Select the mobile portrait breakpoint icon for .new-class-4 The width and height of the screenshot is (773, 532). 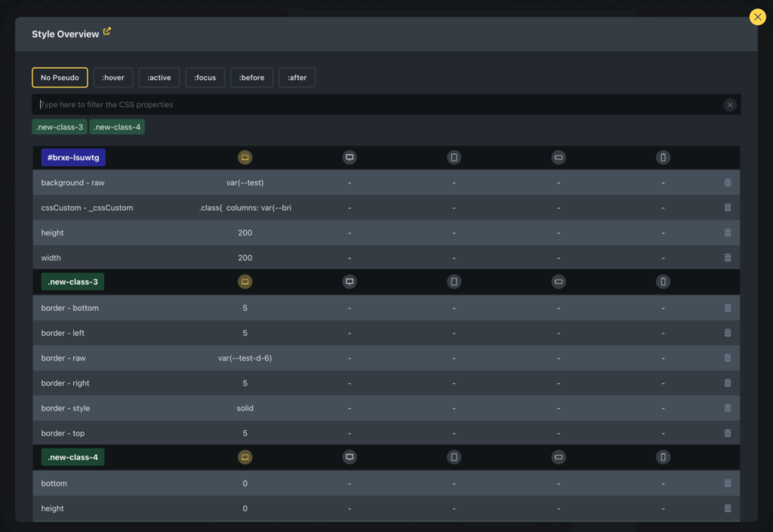pyautogui.click(x=663, y=457)
